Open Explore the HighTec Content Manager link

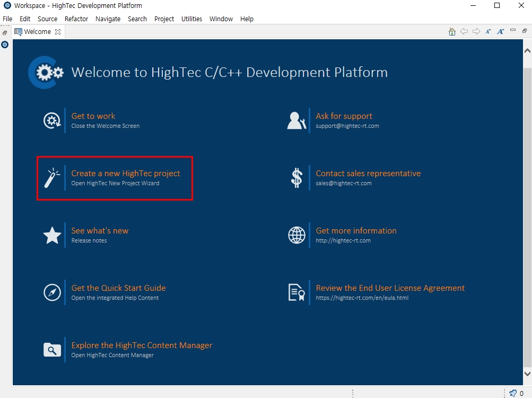142,345
